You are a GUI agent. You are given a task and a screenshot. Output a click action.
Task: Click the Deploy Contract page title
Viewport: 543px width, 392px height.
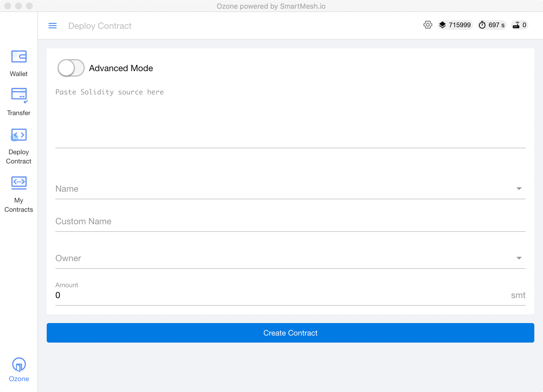(100, 26)
